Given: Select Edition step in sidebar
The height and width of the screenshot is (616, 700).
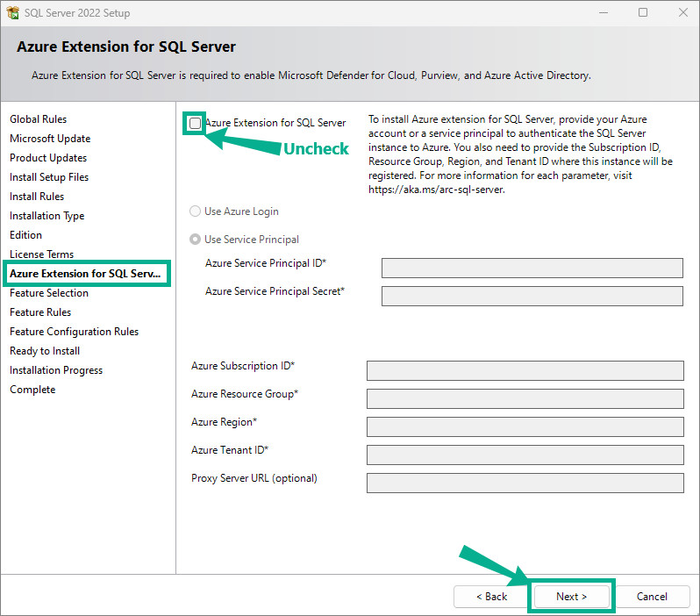Looking at the screenshot, I should point(26,235).
